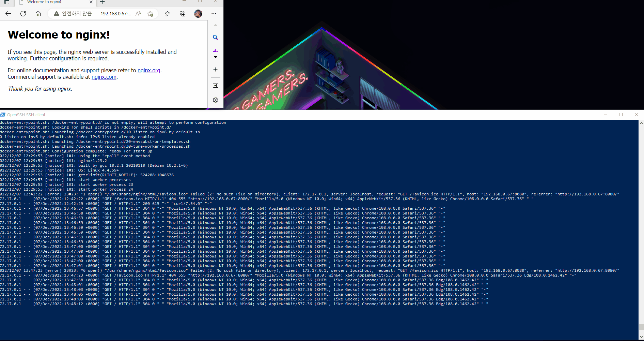Hide the Edge sidebar

point(216,86)
